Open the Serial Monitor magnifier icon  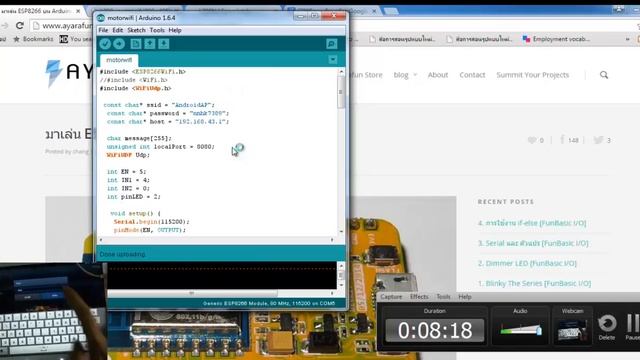[332, 44]
